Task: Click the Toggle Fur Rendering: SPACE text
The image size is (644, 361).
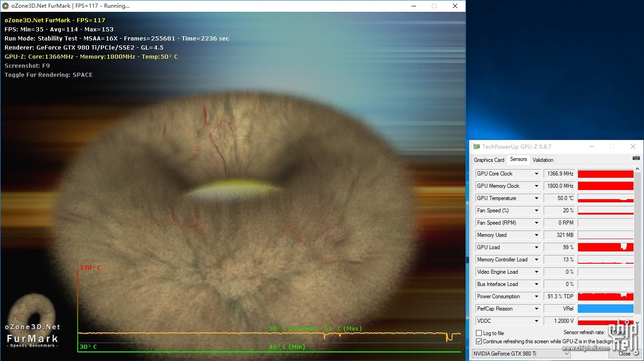Action: coord(49,75)
